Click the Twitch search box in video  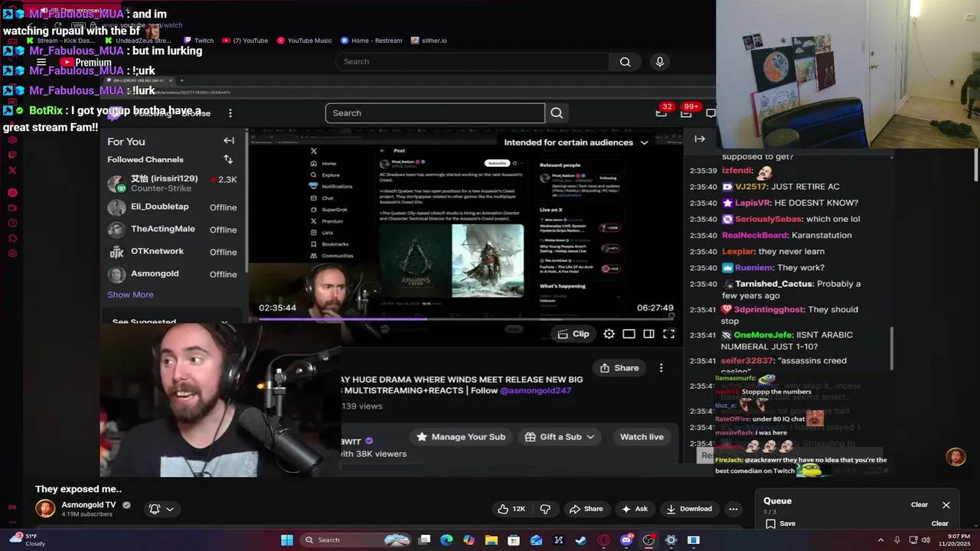coord(435,113)
